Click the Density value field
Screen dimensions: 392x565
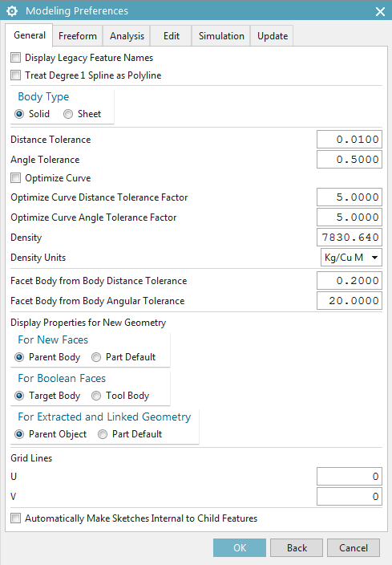click(x=350, y=238)
